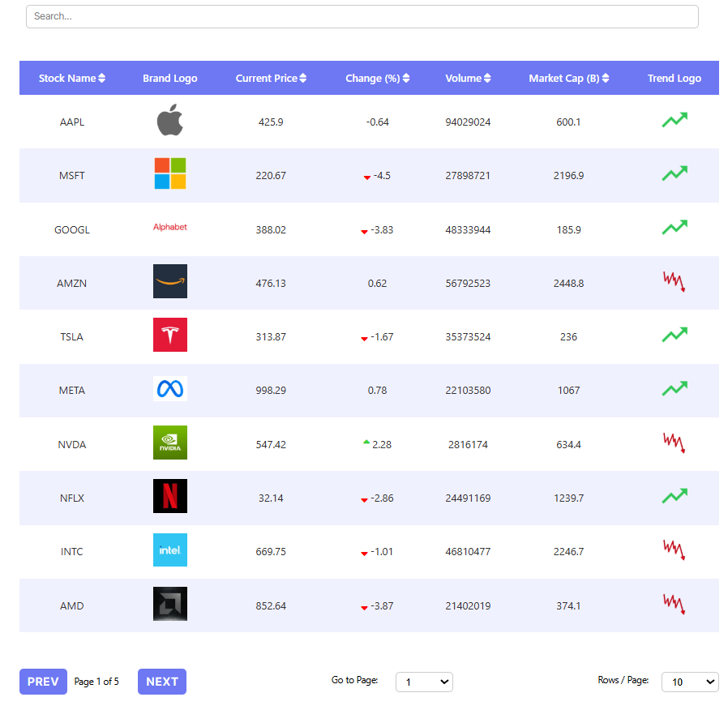This screenshot has height=710, width=728.
Task: Click the downward trend icon for AMZN
Action: point(674,281)
